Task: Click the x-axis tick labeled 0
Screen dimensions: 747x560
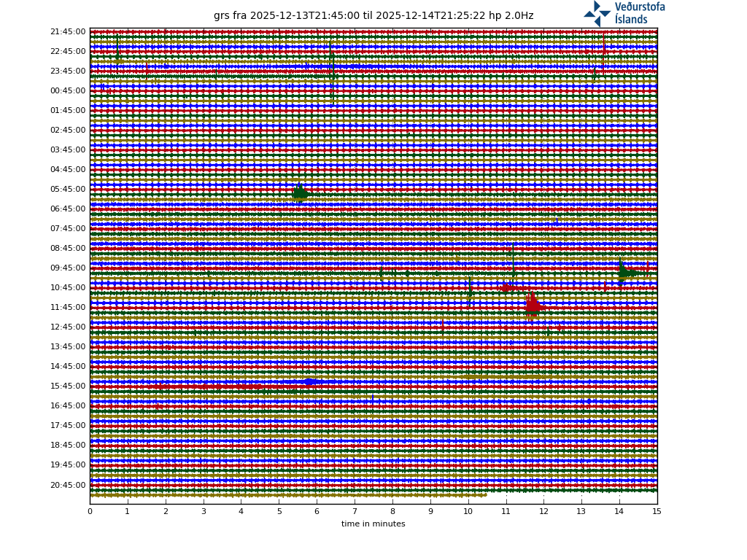Action: pos(90,511)
